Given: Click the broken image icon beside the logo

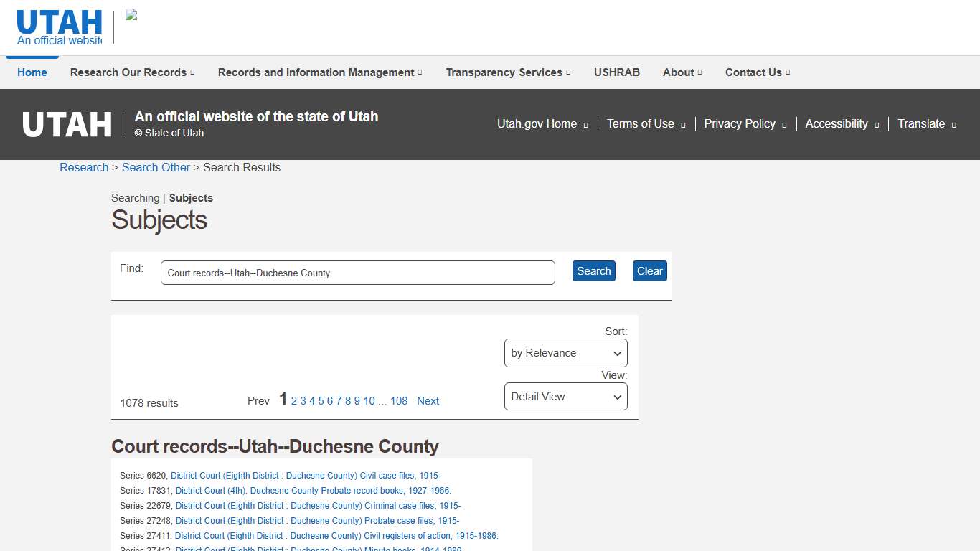Looking at the screenshot, I should 131,15.
